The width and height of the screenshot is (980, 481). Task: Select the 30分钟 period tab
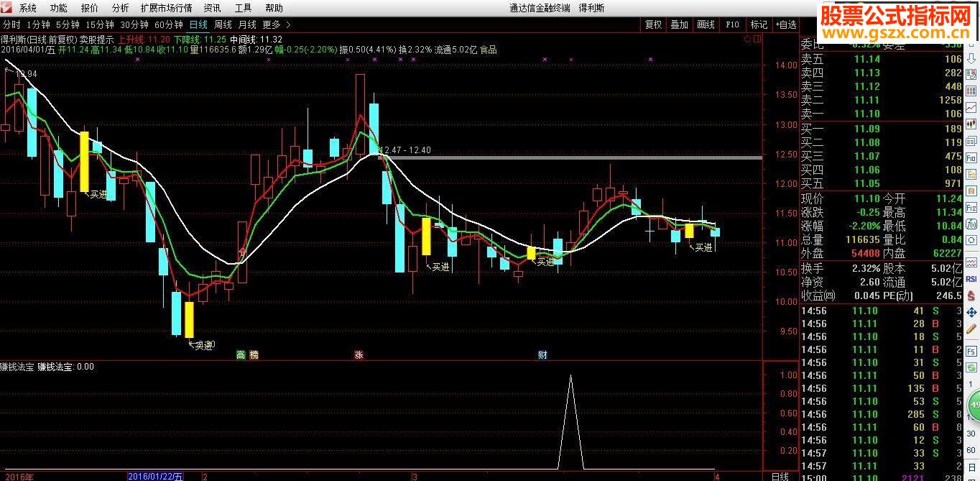134,24
